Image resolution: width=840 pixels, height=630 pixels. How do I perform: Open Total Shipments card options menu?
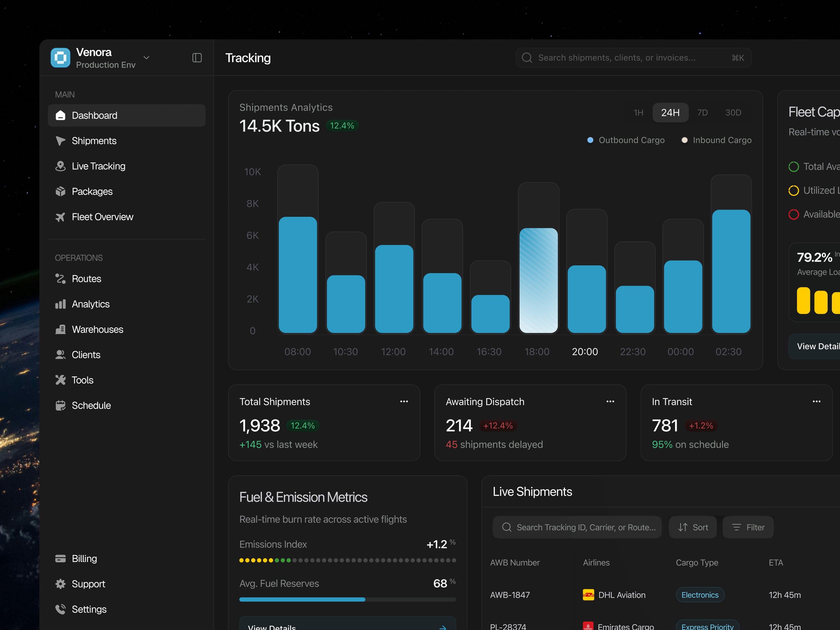(404, 401)
